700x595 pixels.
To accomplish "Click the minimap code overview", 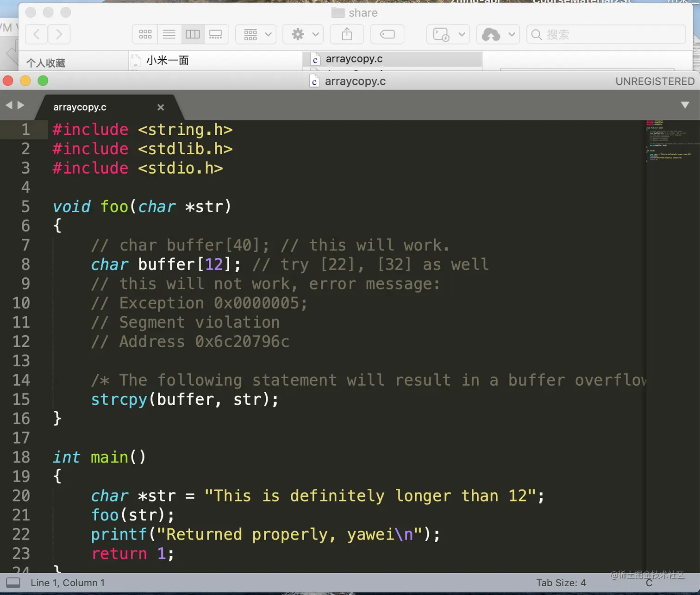I will pos(673,141).
